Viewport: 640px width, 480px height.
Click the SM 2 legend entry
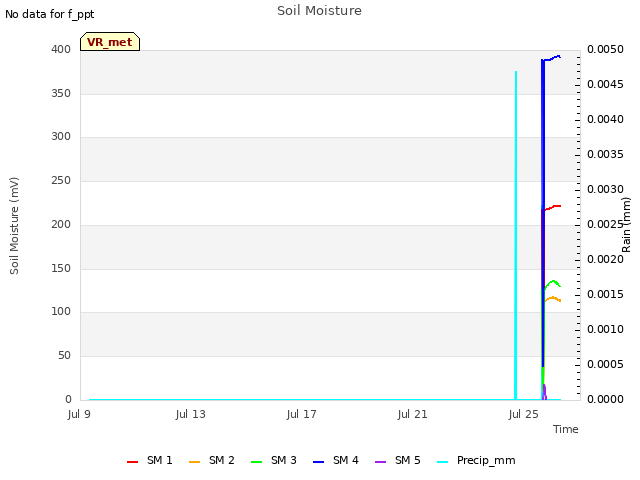tap(212, 460)
